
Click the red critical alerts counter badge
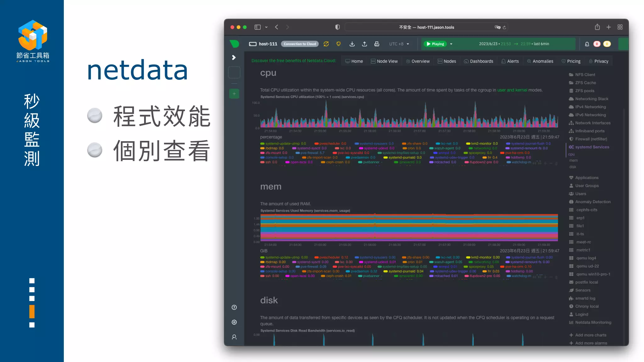(597, 44)
